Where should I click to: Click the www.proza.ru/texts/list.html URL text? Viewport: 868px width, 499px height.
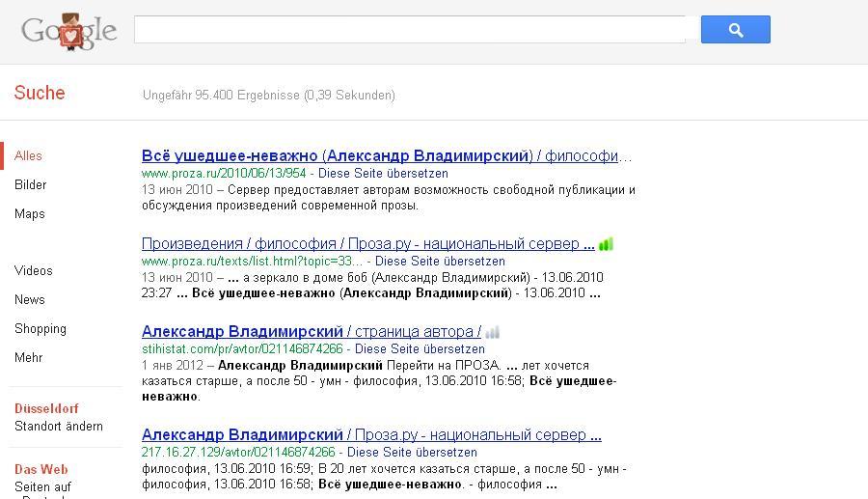[253, 262]
